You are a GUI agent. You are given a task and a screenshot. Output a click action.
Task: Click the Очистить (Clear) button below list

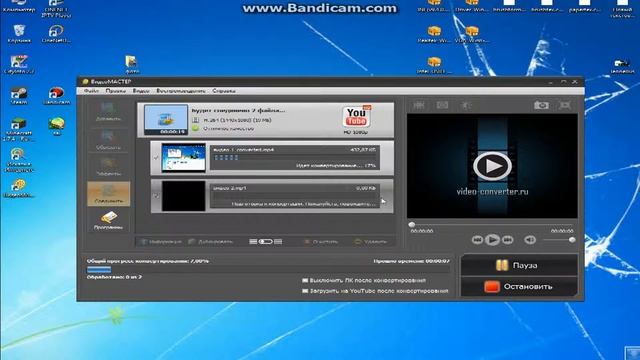pos(321,242)
